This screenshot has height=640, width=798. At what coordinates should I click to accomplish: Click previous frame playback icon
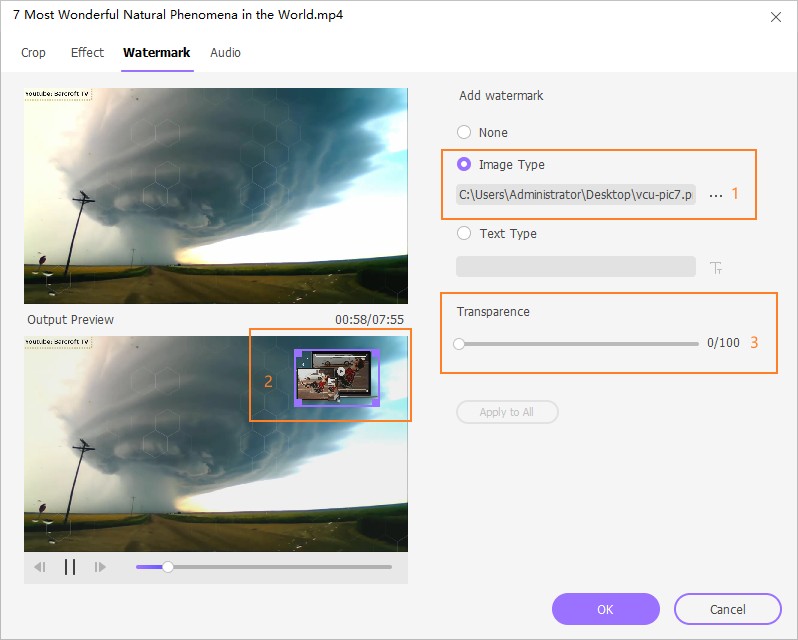coord(40,567)
